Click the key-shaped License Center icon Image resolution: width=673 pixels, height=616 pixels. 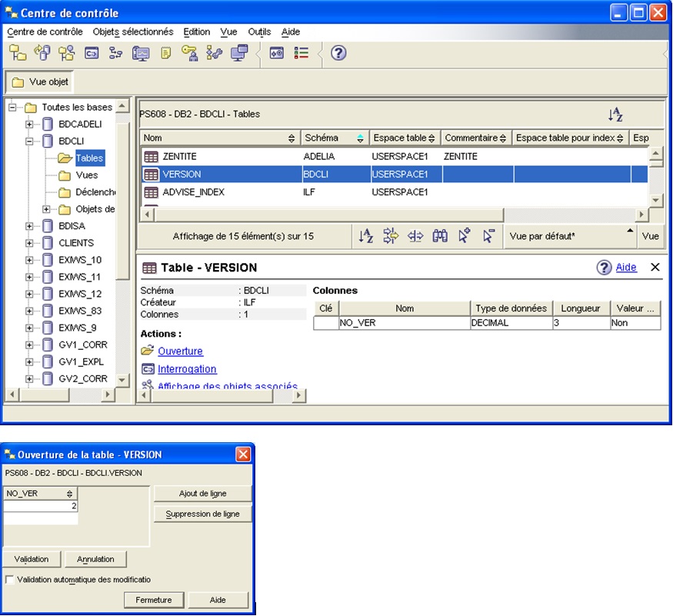click(189, 53)
